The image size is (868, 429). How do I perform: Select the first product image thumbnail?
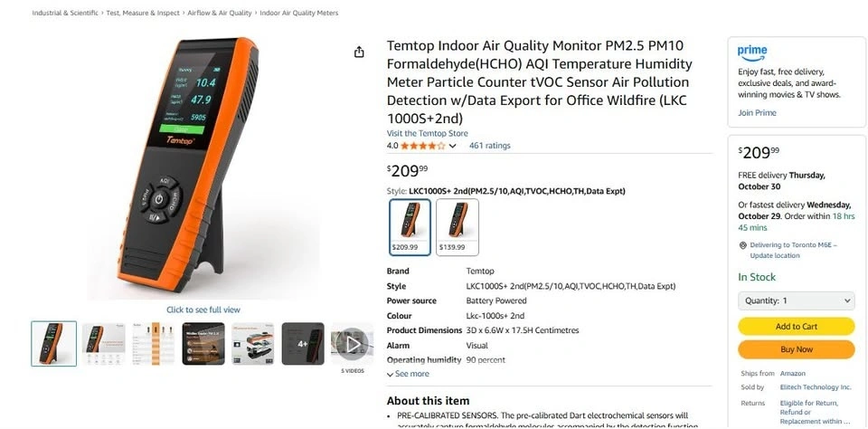click(x=53, y=344)
